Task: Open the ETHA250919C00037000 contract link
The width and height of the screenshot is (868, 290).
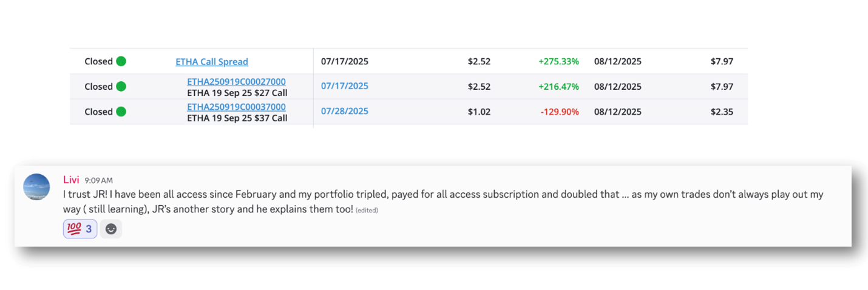Action: 236,107
